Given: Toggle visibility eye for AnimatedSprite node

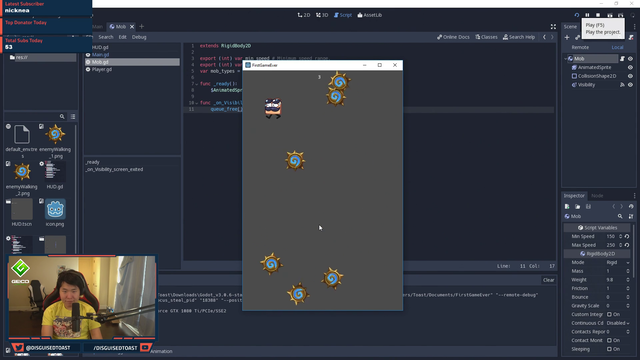Looking at the screenshot, I should (x=631, y=67).
